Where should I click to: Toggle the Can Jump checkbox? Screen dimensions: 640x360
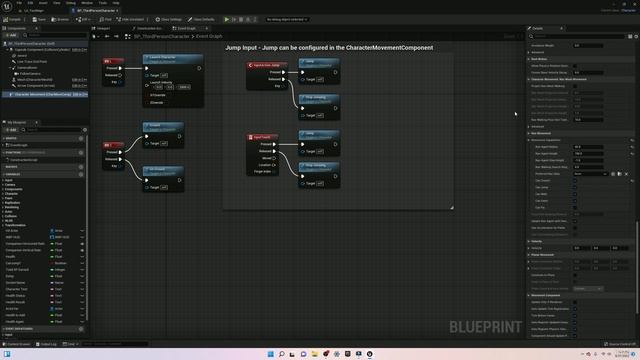coord(575,187)
